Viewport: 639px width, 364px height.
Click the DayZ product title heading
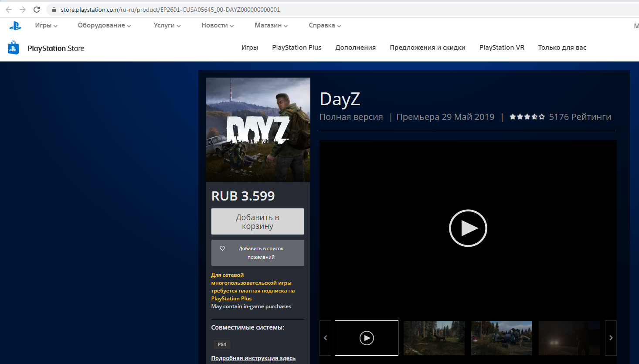tap(340, 99)
